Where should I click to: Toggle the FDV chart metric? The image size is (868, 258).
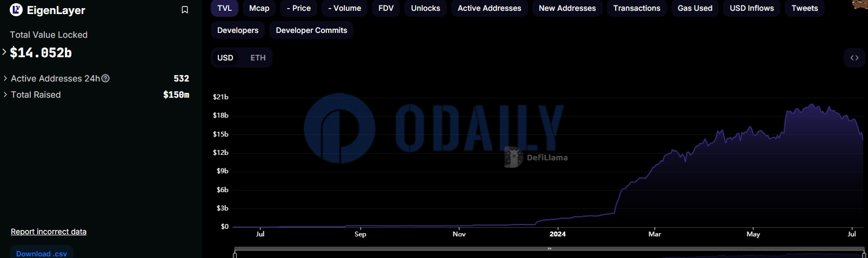(x=386, y=8)
